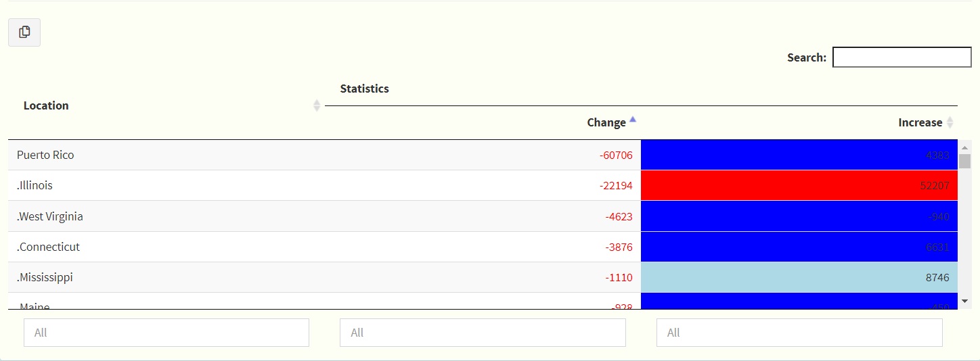This screenshot has height=361, width=980.
Task: Click the .West Virginia location cell
Action: tap(50, 216)
